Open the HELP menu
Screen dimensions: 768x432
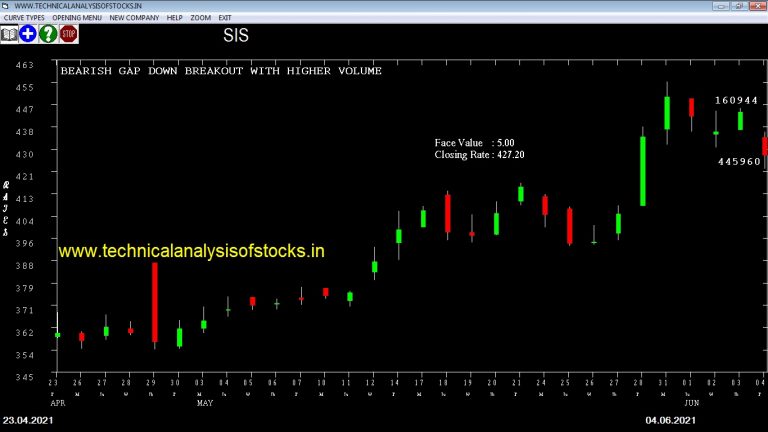point(174,18)
